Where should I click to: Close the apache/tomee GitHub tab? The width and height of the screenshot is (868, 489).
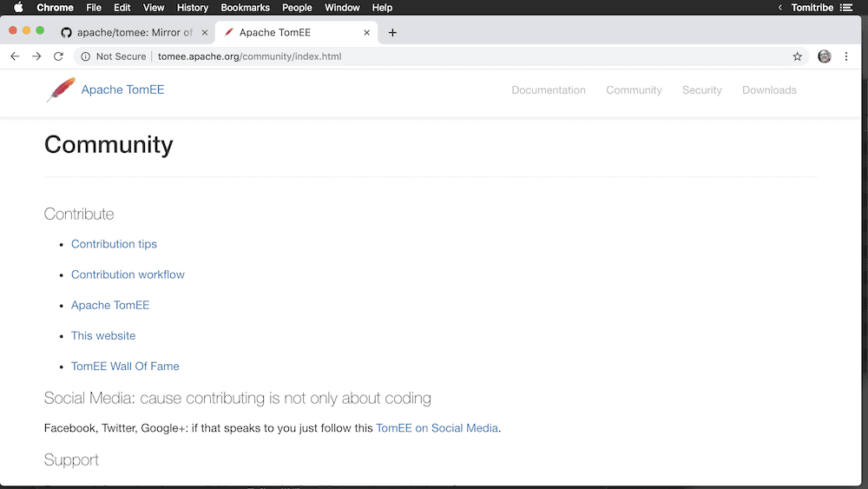pyautogui.click(x=204, y=33)
